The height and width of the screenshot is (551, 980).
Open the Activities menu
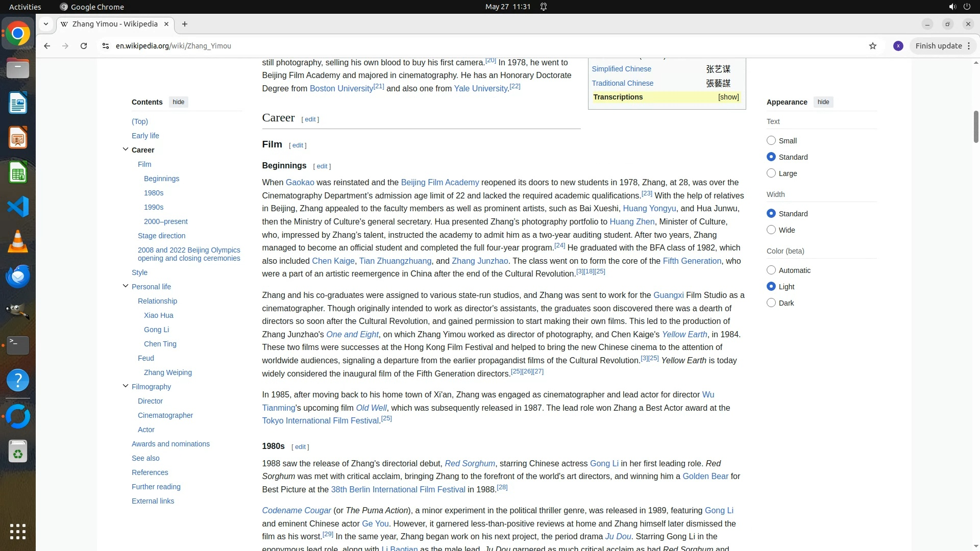(x=25, y=7)
